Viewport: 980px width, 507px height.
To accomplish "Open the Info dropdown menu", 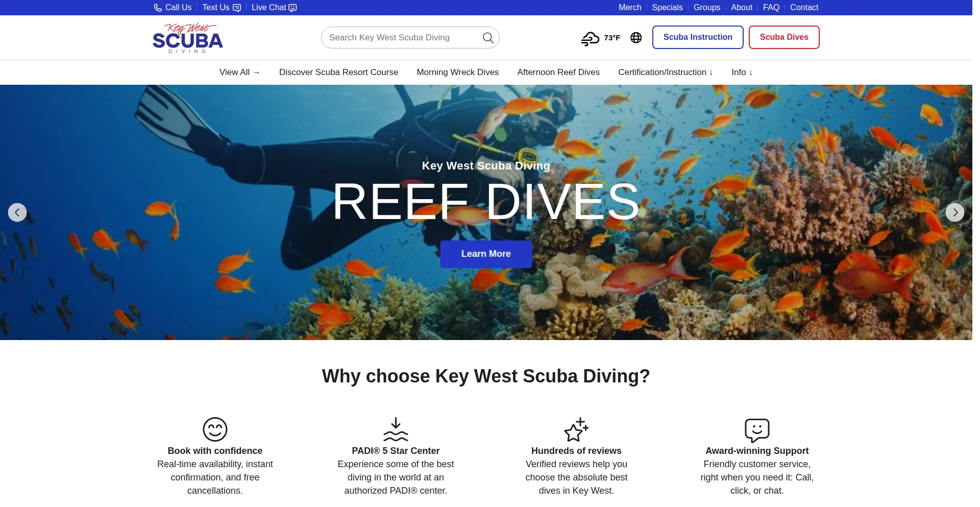I will [x=742, y=72].
